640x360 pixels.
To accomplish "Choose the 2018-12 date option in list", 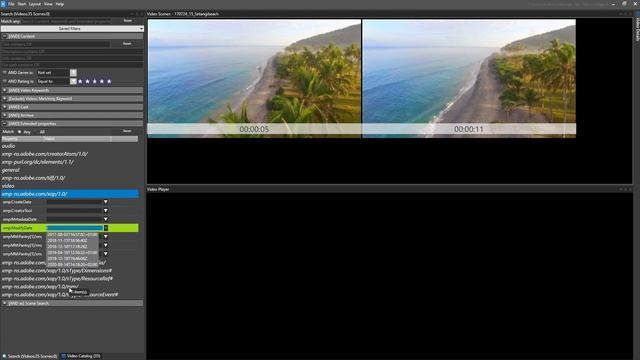I will click(72, 247).
